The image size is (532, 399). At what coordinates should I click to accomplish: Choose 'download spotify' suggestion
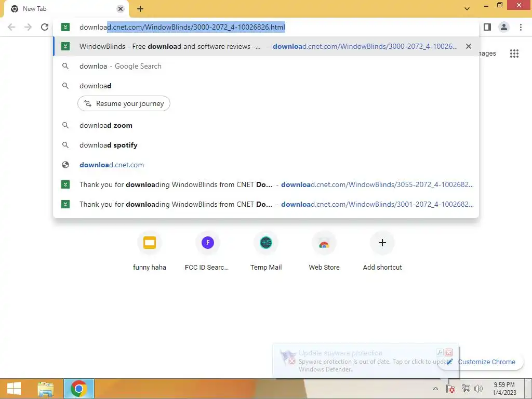tap(266, 145)
